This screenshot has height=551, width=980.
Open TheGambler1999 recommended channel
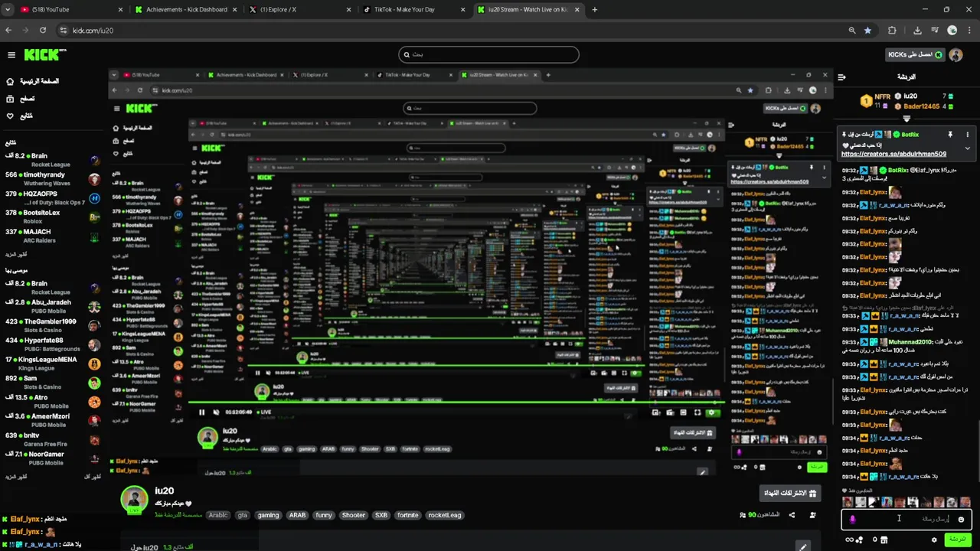pyautogui.click(x=53, y=325)
